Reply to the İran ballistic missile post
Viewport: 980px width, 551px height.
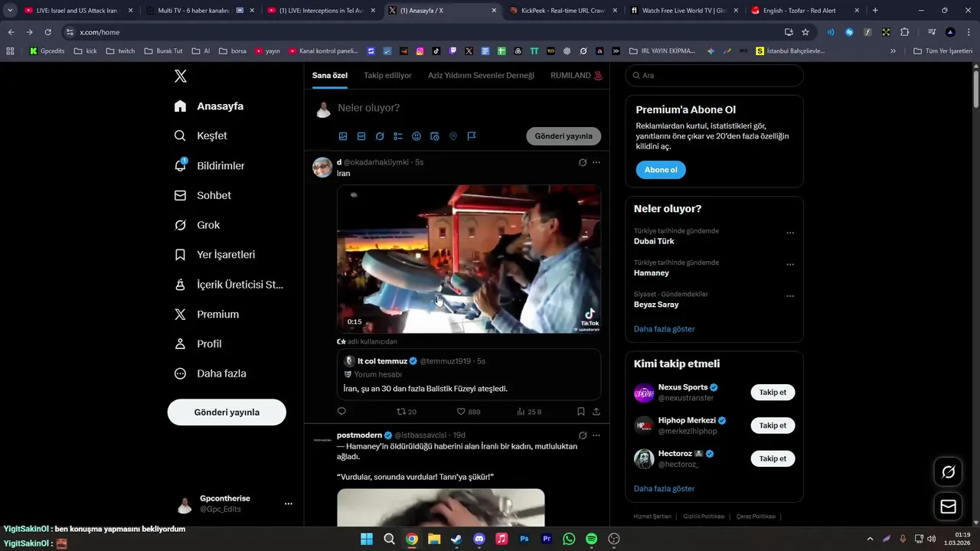click(341, 412)
